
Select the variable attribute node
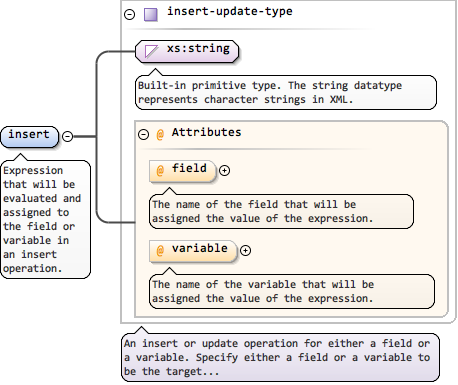pos(193,251)
